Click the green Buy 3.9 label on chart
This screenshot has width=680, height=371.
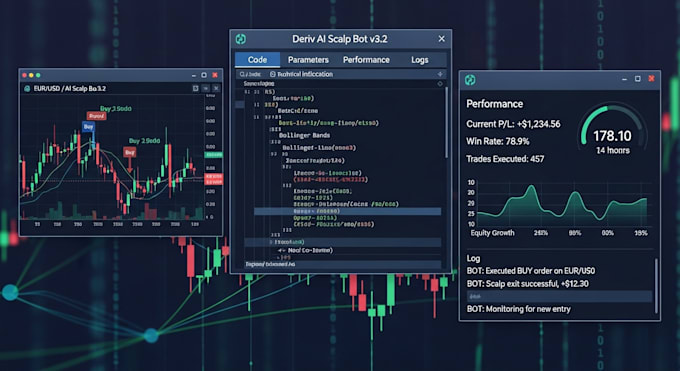[x=115, y=108]
